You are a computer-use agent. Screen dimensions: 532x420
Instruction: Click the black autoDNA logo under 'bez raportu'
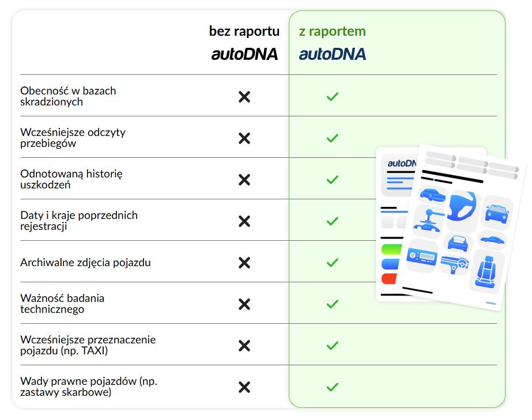[244, 54]
